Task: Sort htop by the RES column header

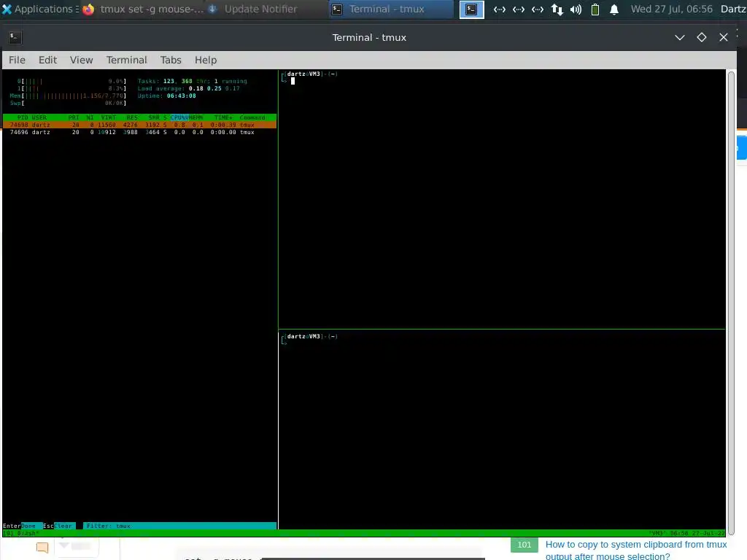Action: (133, 117)
